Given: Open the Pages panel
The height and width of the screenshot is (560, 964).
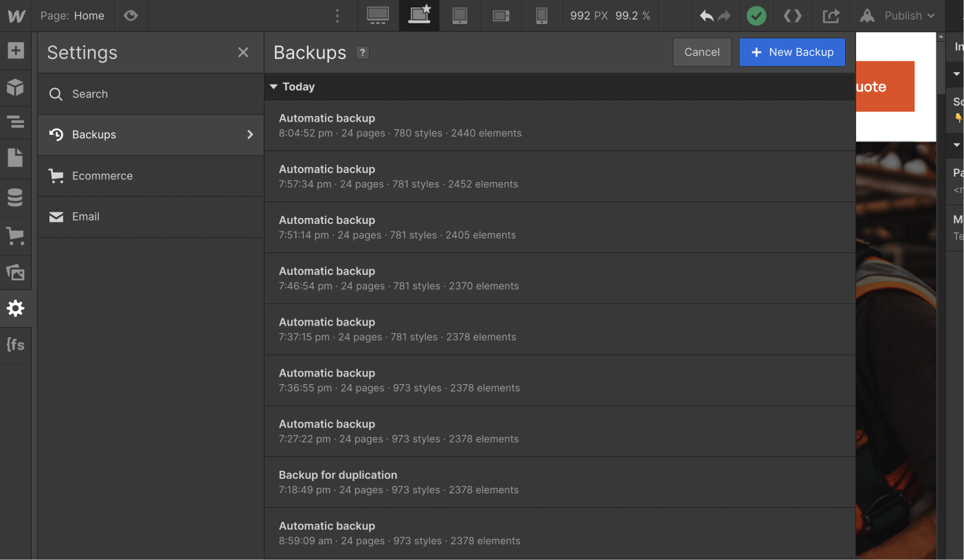Looking at the screenshot, I should [x=15, y=157].
